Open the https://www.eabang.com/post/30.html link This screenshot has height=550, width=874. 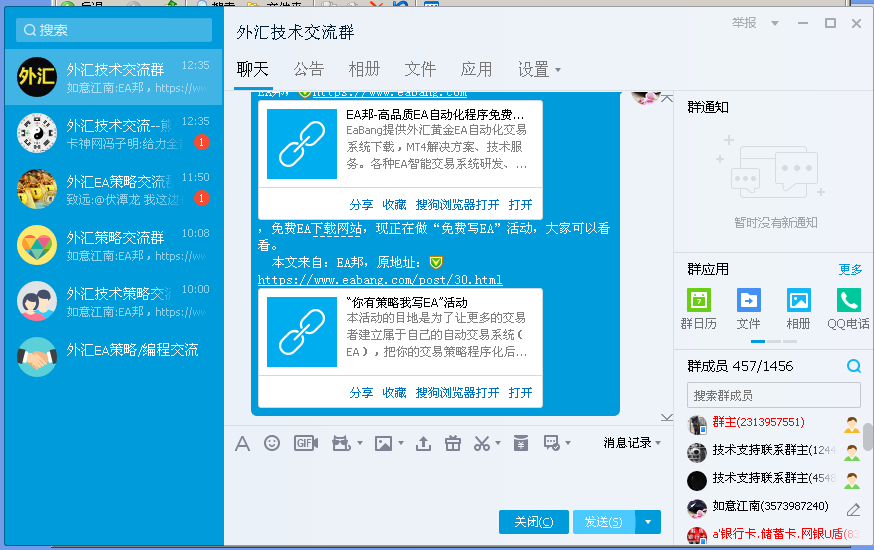click(380, 280)
